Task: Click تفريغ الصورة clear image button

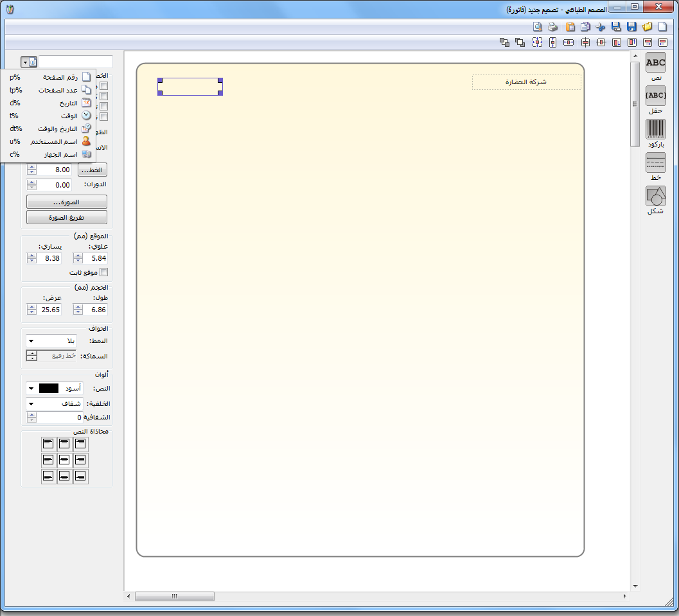Action: [67, 217]
